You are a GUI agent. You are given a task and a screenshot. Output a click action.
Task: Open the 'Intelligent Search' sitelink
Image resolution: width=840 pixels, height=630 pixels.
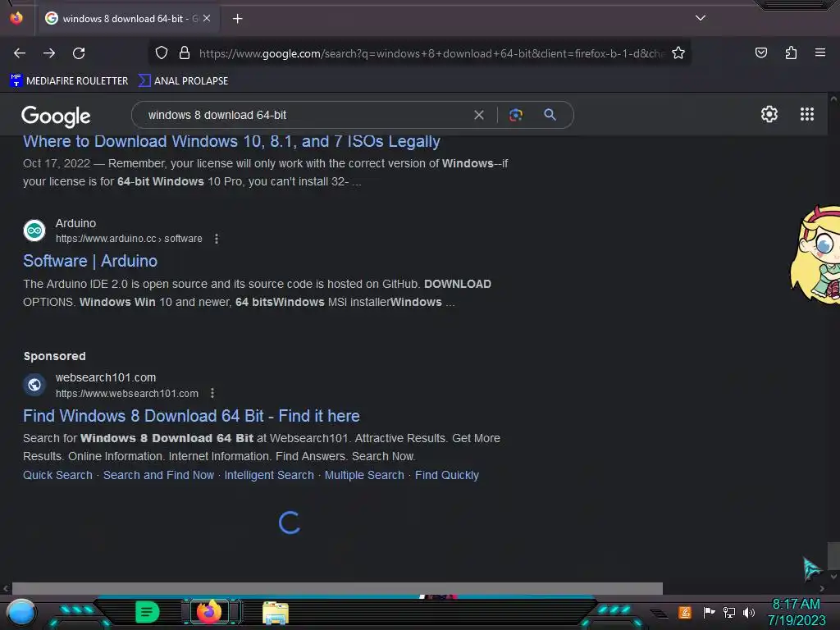coord(269,475)
